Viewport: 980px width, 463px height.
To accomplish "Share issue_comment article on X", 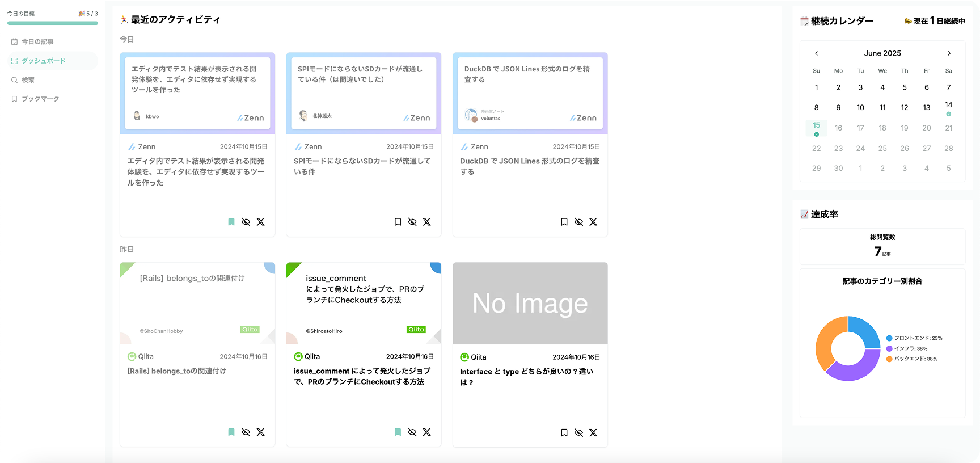I will pos(427,432).
